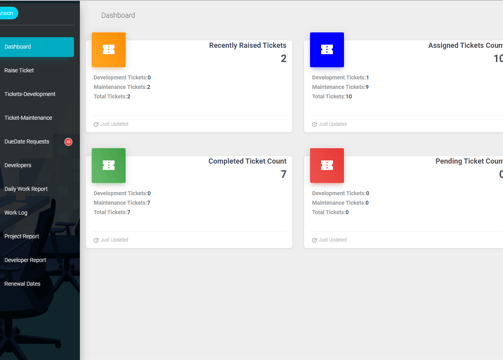This screenshot has width=503, height=360.
Task: Click Maintenance Tickets:9 in Assigned Tickets card
Action: click(340, 87)
